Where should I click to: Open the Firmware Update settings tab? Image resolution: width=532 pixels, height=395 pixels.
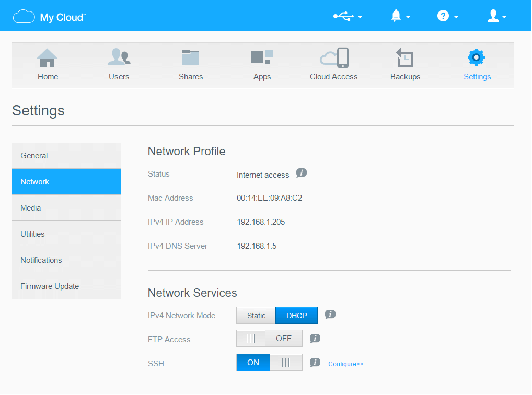pyautogui.click(x=66, y=286)
